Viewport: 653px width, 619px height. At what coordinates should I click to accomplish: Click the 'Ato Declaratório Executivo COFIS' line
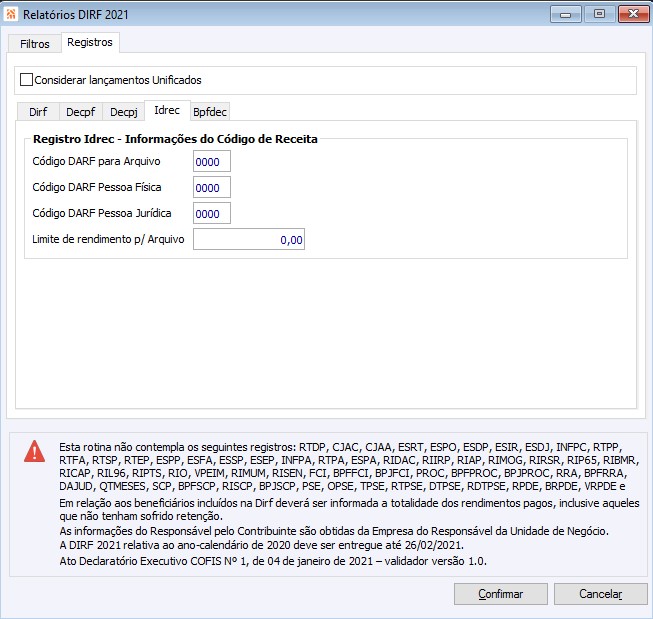pyautogui.click(x=273, y=561)
